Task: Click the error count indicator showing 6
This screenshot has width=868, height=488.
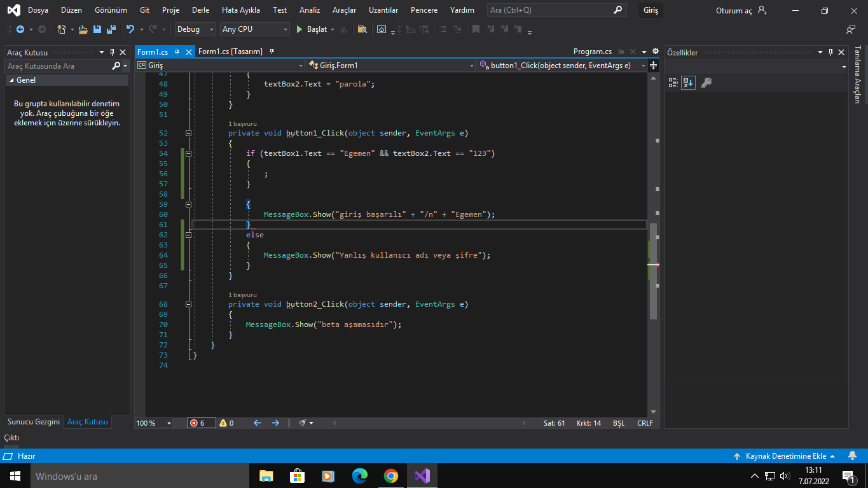Action: pyautogui.click(x=201, y=423)
